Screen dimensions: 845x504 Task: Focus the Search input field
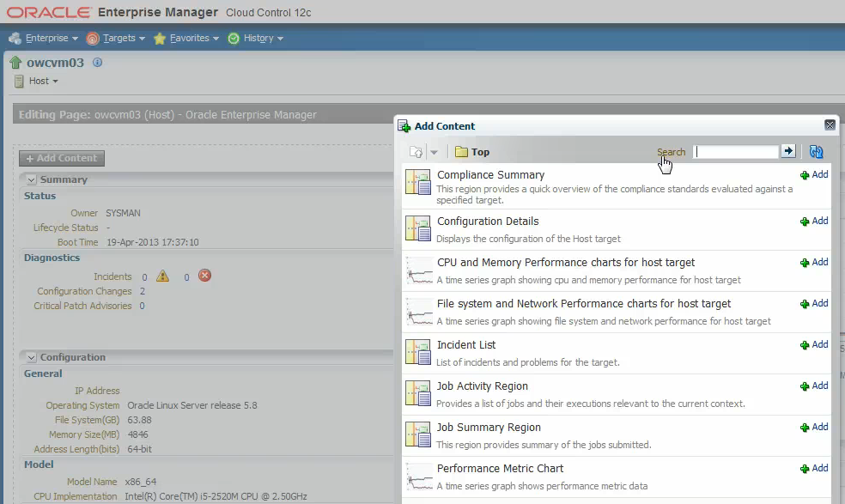coord(736,151)
